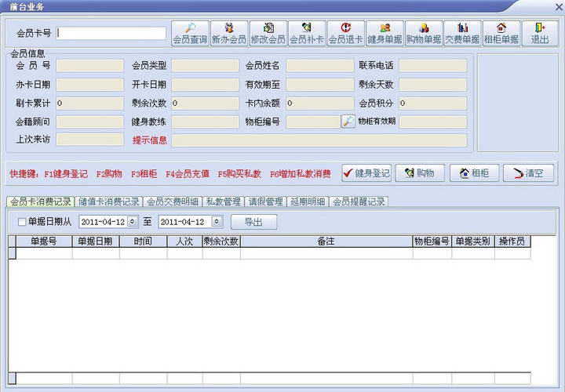Click the 会员号 field
The image size is (565, 392).
click(x=89, y=66)
